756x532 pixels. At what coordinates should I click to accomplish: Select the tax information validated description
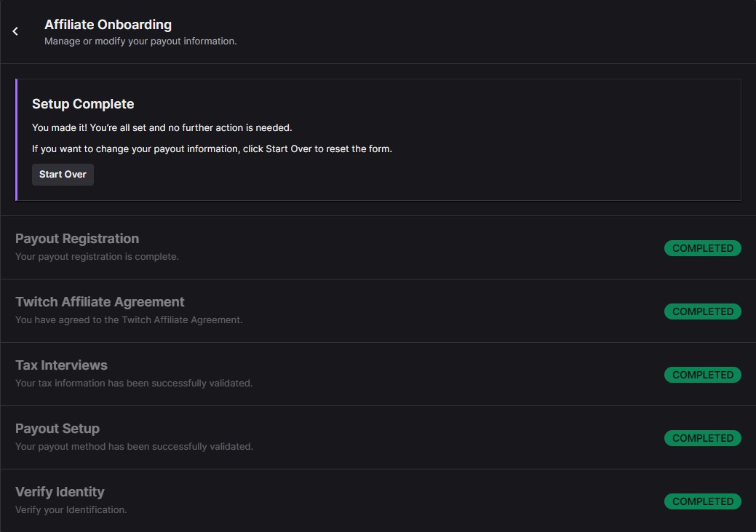point(134,384)
